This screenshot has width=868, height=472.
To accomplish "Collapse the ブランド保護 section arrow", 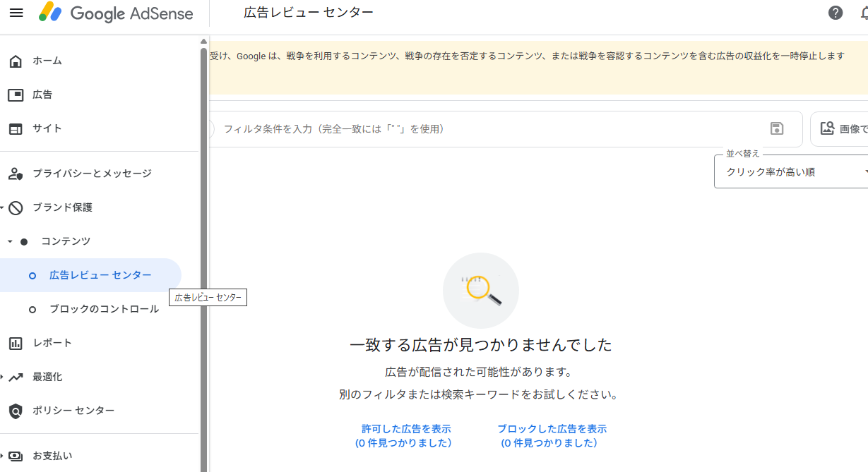I will (3, 207).
